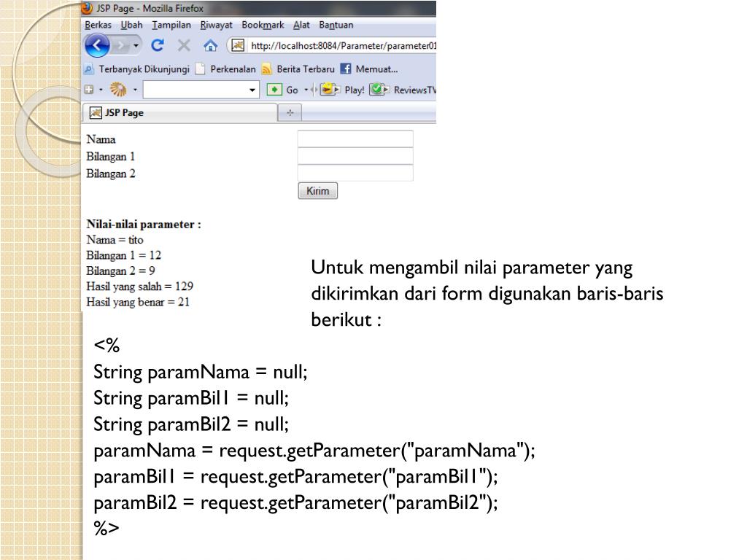Click the plus box icon on toolbar
Screen dimensions: 747x560
click(x=89, y=89)
